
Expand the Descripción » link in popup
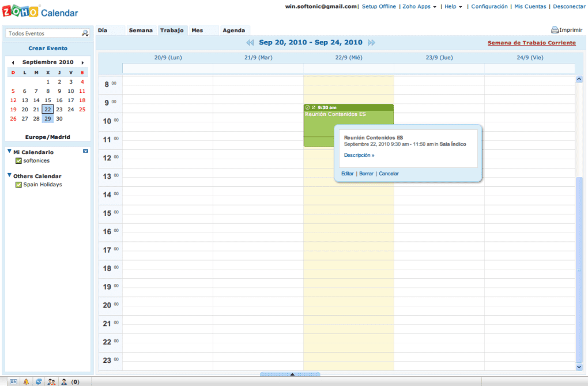pos(359,155)
